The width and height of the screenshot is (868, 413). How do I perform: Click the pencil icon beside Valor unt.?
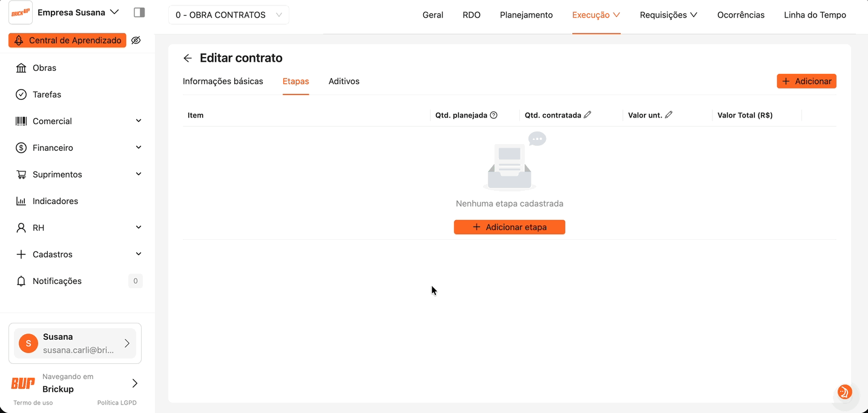pos(669,115)
